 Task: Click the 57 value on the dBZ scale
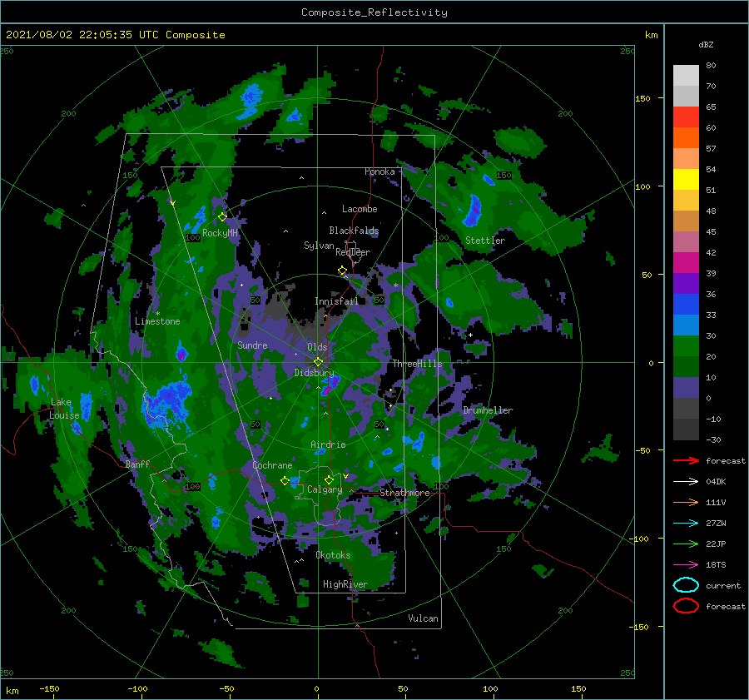(711, 149)
